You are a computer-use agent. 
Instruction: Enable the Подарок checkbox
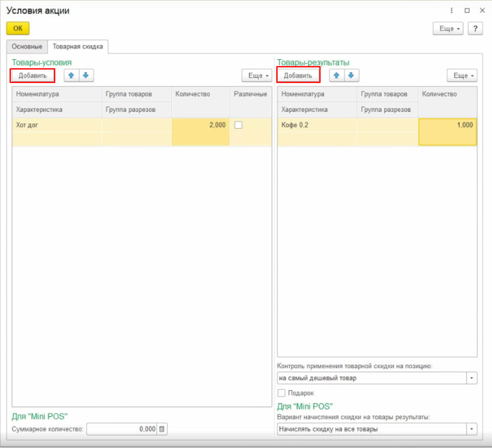pos(281,393)
